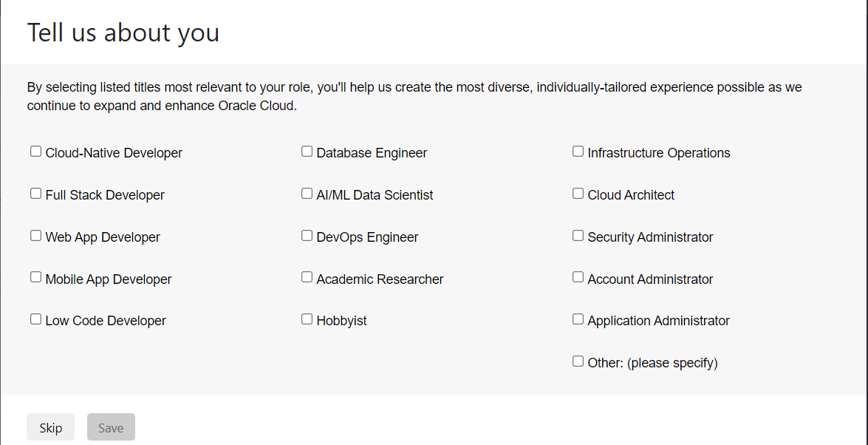Choose the Academic Researcher option
Viewport: 868px width, 445px height.
(x=307, y=277)
